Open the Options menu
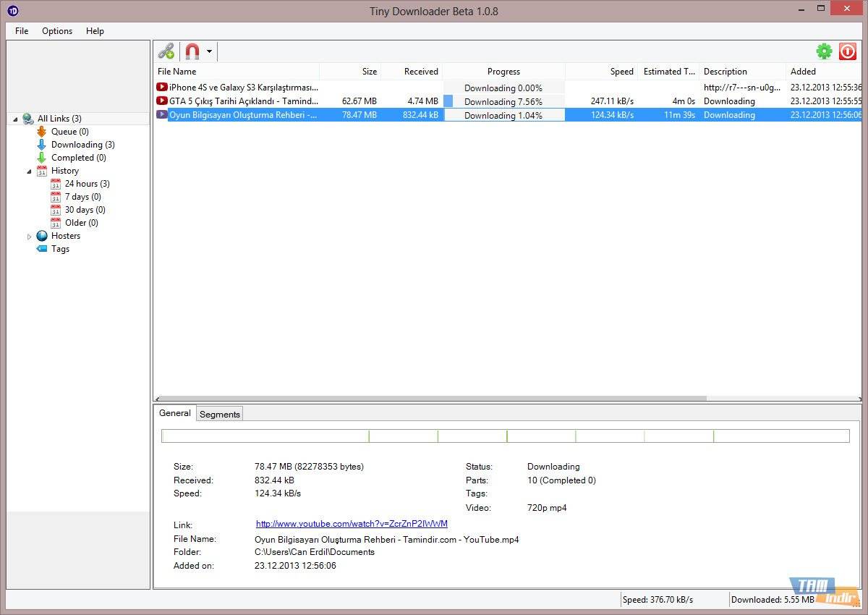The width and height of the screenshot is (868, 615). click(x=57, y=31)
